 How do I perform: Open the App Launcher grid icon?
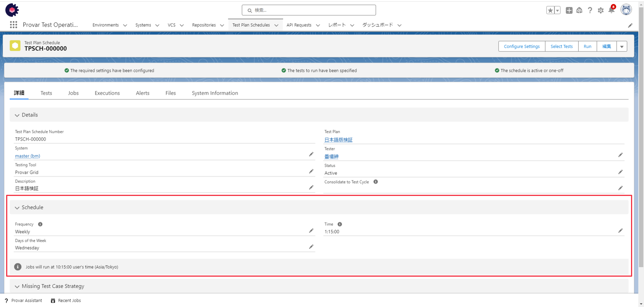tap(13, 25)
